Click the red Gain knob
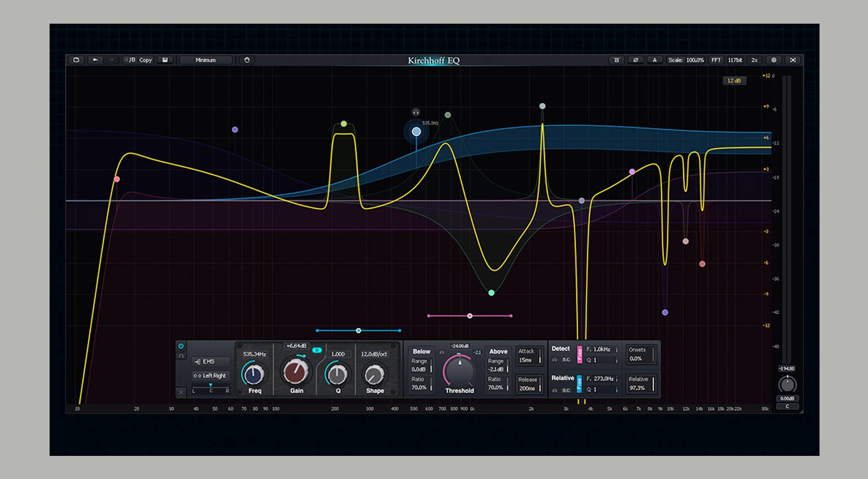 coord(296,372)
